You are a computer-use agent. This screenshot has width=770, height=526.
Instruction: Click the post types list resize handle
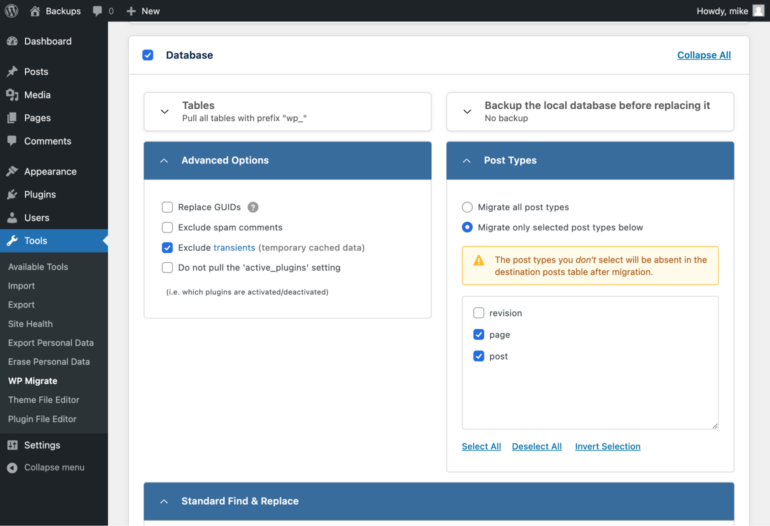point(715,426)
